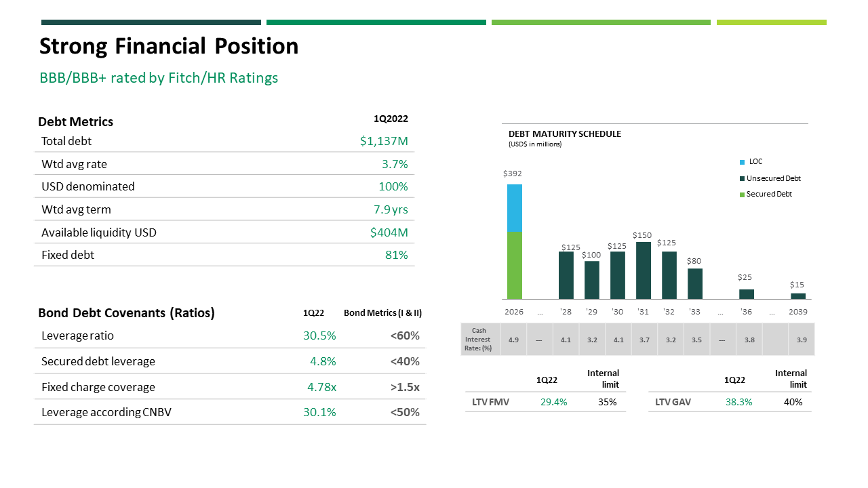Viewport: 868px width, 488px height.
Task: Click the '4.78x' coverage value
Action: [321, 387]
